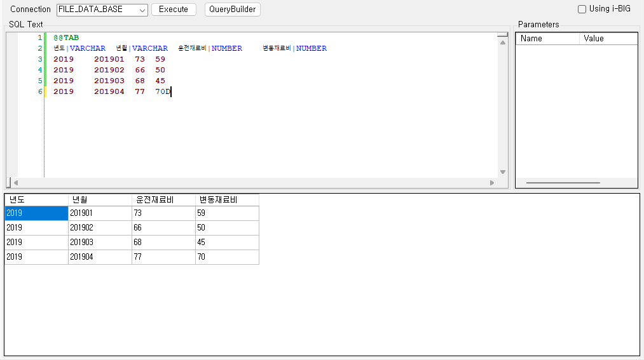Click the scroll down arrow in SQL editor
The height and width of the screenshot is (360, 644).
click(x=503, y=172)
